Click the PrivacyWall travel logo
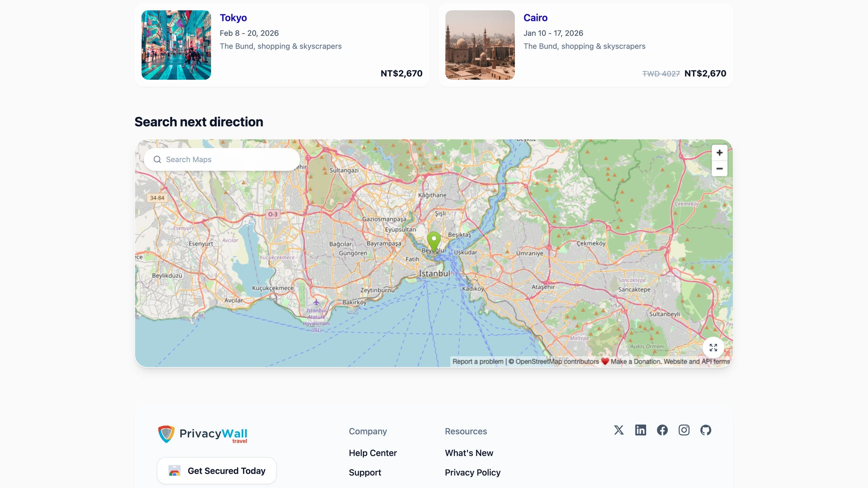The image size is (868, 488). pos(202,434)
